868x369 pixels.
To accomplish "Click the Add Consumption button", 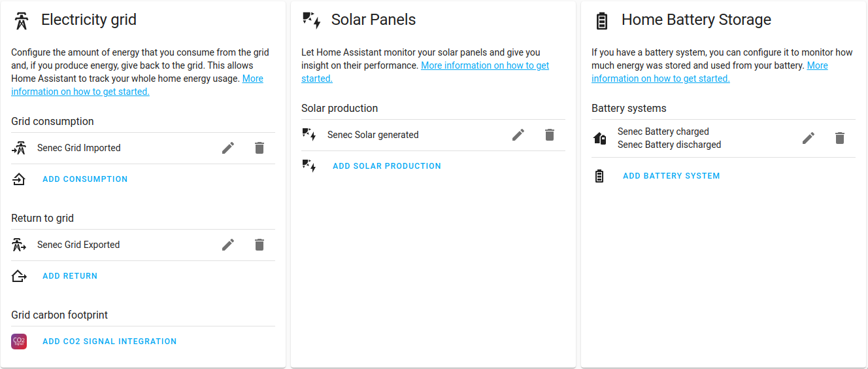I will pyautogui.click(x=85, y=179).
